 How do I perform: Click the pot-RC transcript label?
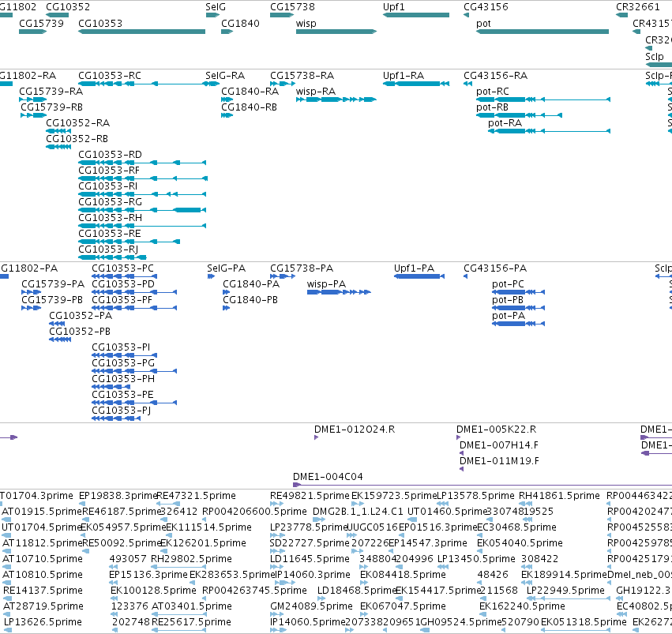click(493, 92)
